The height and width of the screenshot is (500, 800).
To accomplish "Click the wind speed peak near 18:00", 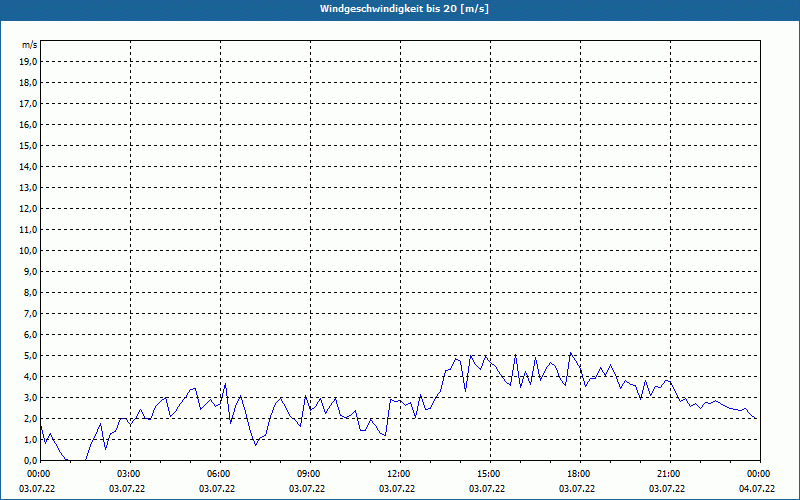I will pyautogui.click(x=570, y=353).
